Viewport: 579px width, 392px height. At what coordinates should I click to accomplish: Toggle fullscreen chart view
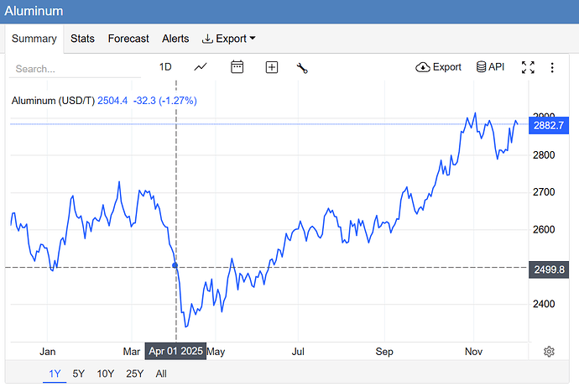click(528, 67)
